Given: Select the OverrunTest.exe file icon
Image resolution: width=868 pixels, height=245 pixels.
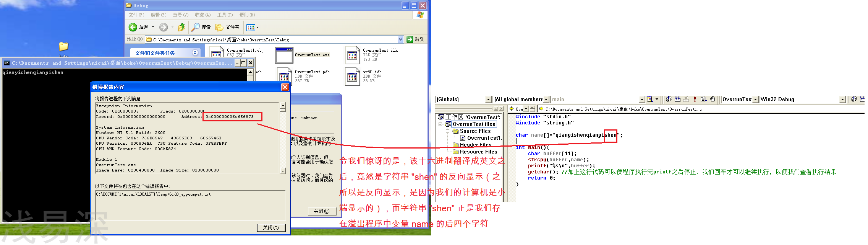Looking at the screenshot, I should (x=284, y=56).
